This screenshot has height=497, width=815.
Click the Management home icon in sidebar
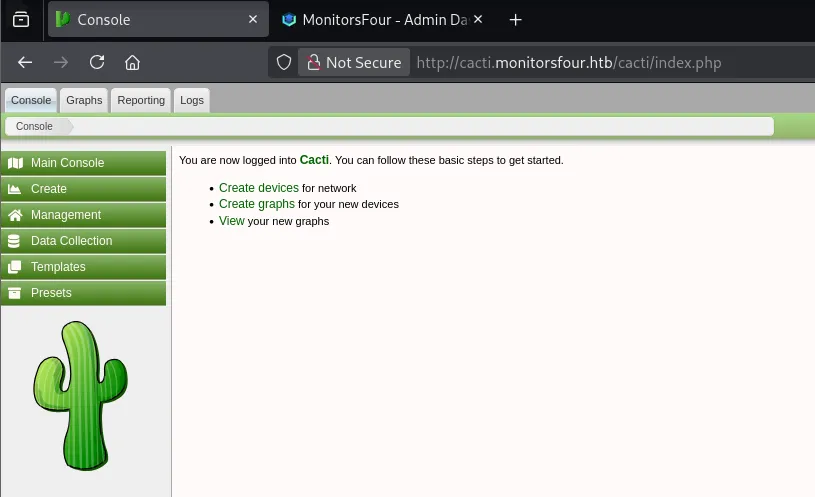click(14, 215)
